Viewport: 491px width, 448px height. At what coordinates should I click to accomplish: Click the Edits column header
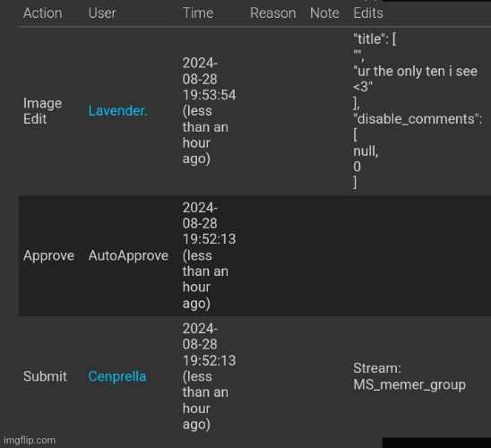point(368,13)
